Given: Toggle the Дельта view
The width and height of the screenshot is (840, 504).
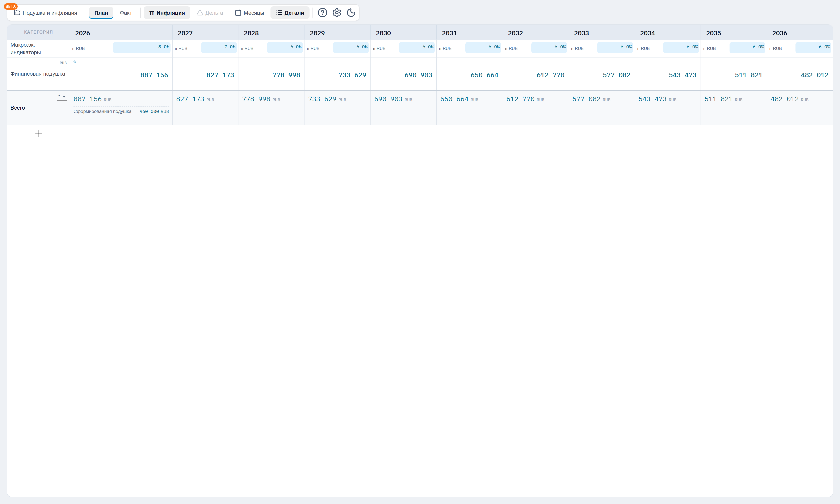Looking at the screenshot, I should tap(210, 13).
